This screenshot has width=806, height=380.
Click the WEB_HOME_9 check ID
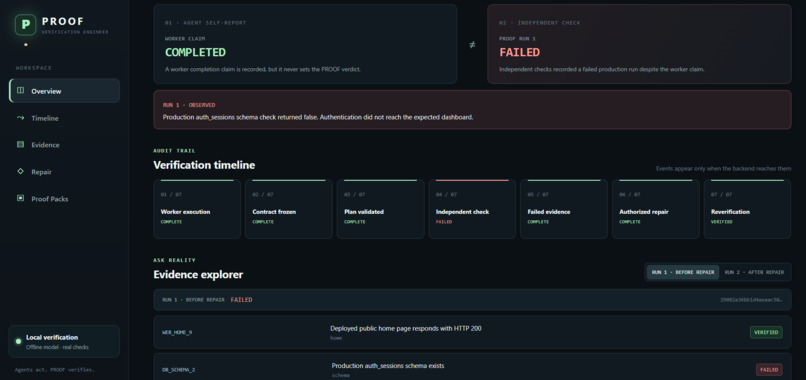(x=177, y=332)
